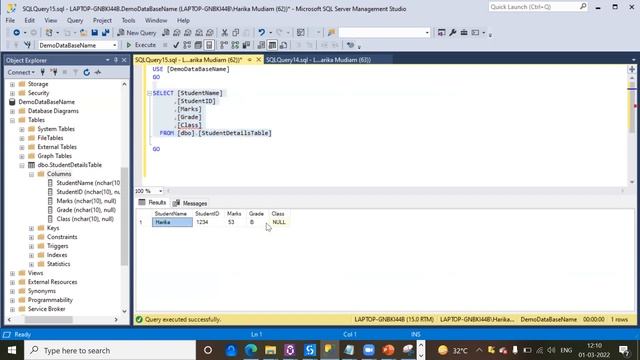Viewport: 640px width, 360px height.
Task: Collapse the Tables folder node
Action: click(x=12, y=120)
